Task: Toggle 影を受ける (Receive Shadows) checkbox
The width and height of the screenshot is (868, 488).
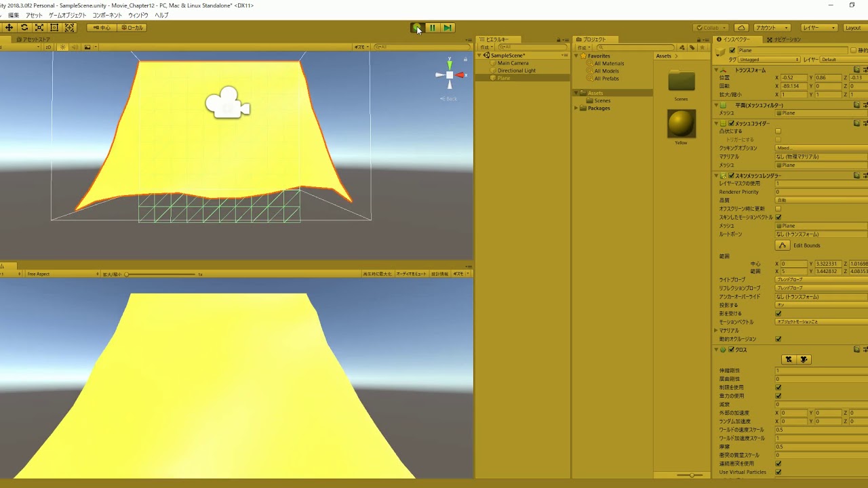Action: [x=778, y=314]
